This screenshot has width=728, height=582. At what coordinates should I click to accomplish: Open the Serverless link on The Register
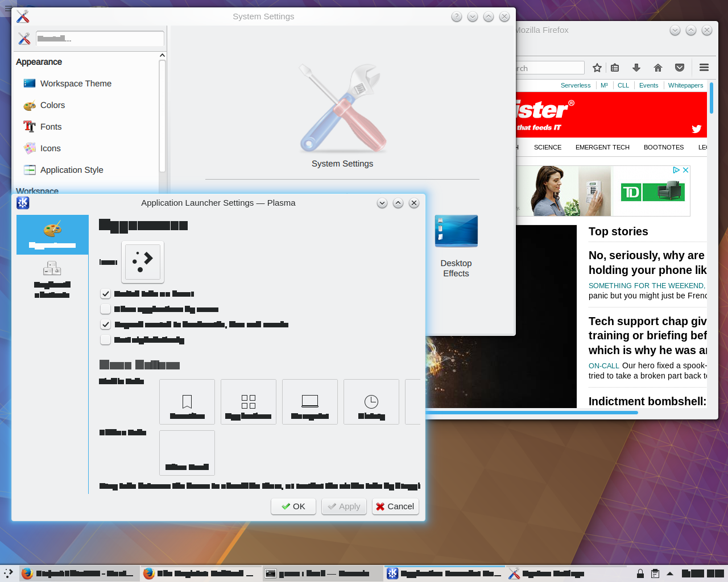pyautogui.click(x=576, y=85)
